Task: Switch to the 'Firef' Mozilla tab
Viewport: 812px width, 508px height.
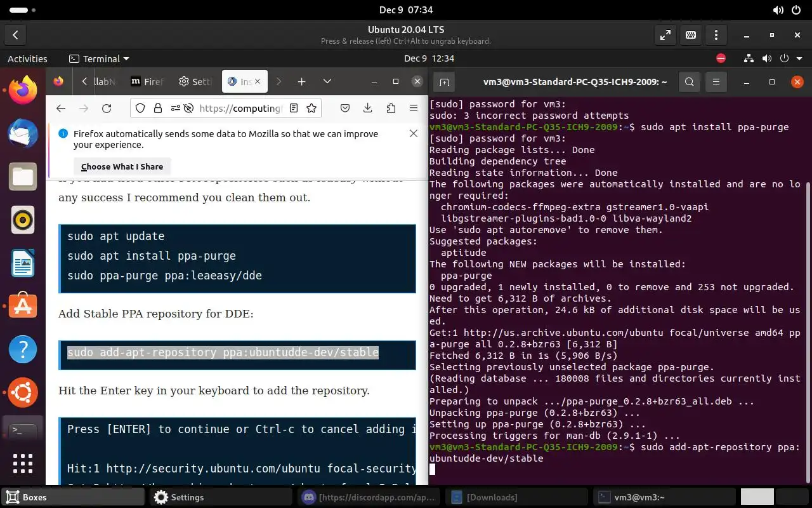Action: pyautogui.click(x=147, y=81)
